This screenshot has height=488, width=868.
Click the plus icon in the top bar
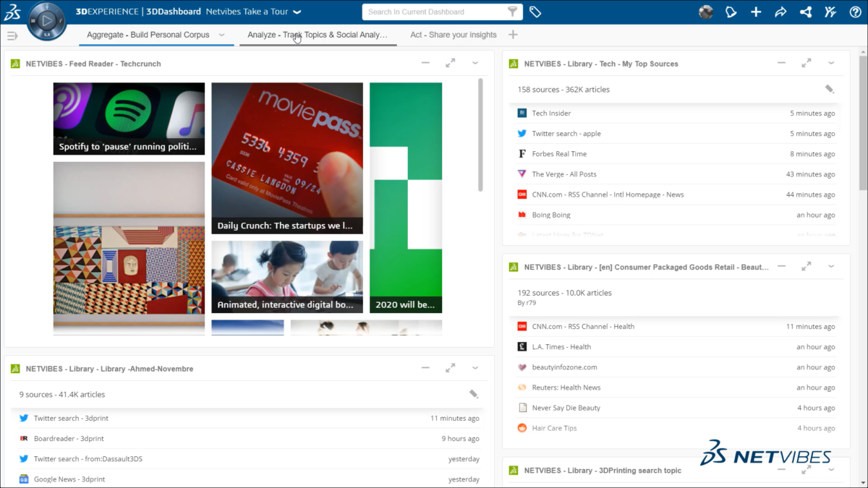point(756,12)
